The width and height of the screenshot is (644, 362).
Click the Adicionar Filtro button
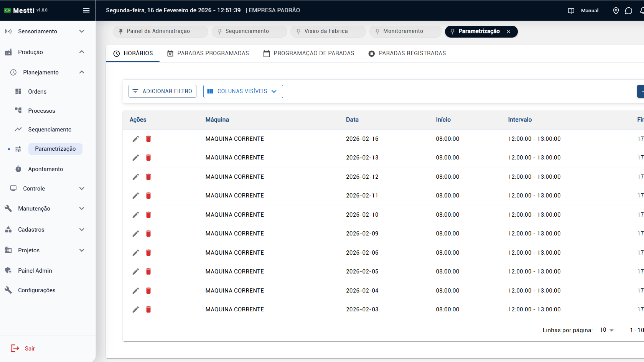tap(162, 91)
